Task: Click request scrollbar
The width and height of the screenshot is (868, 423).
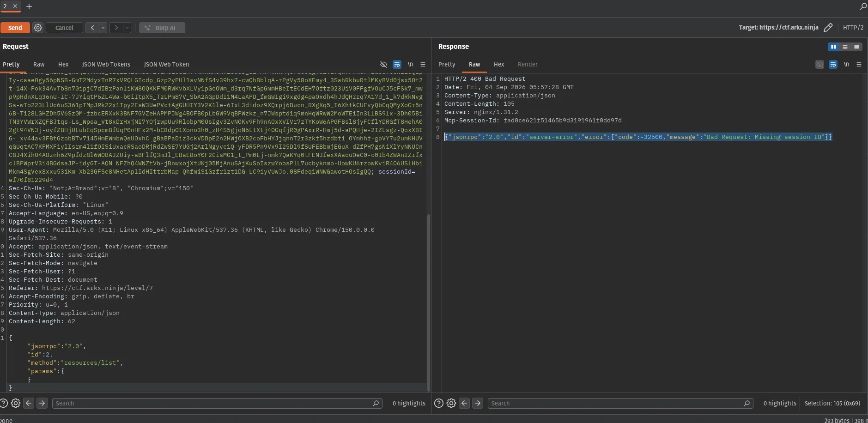Action: coord(429,302)
